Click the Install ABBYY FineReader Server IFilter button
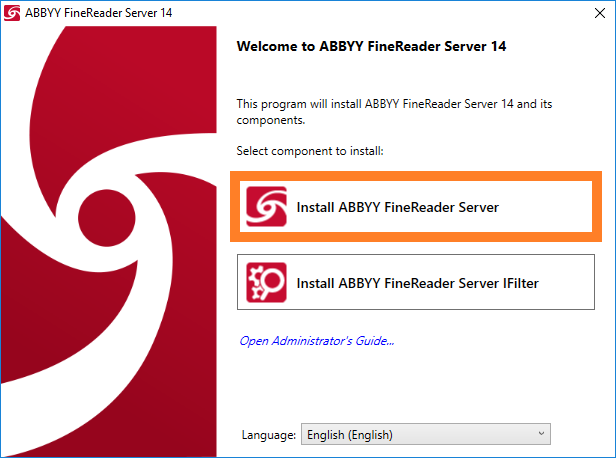The width and height of the screenshot is (616, 458). click(416, 282)
